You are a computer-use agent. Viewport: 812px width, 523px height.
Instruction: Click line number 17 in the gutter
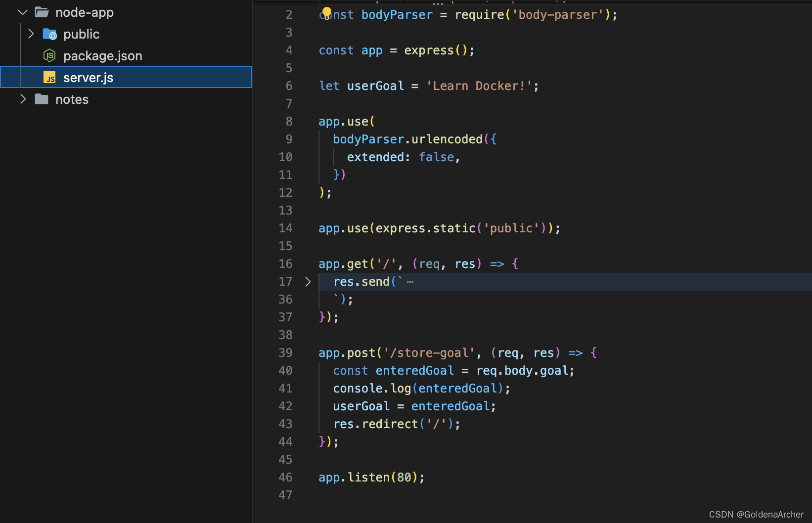(285, 282)
